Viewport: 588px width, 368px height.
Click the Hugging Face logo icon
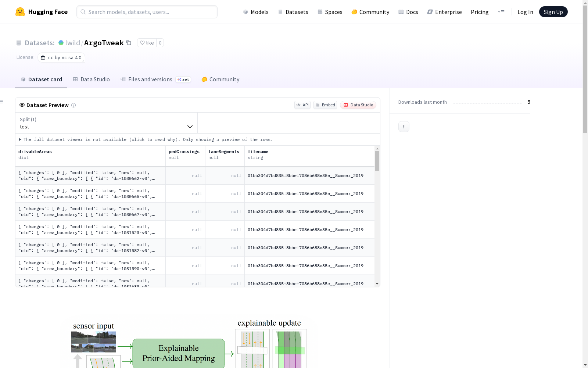pos(20,12)
